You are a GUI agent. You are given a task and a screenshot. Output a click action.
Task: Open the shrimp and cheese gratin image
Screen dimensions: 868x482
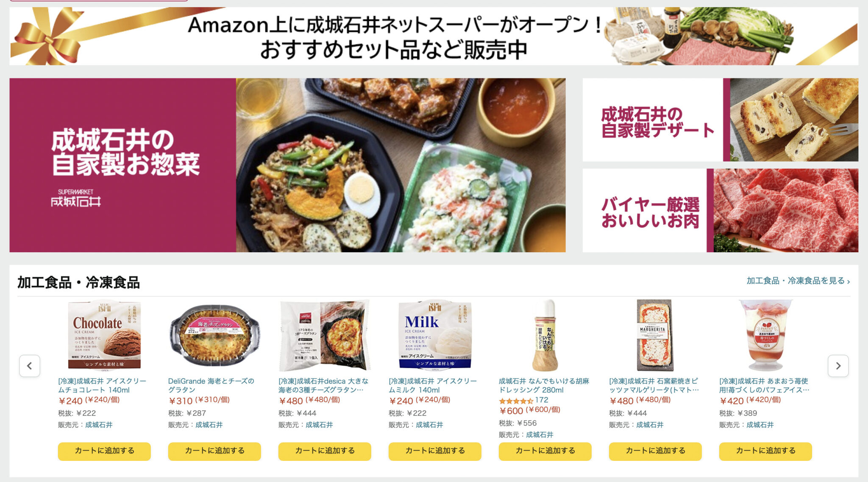point(214,335)
